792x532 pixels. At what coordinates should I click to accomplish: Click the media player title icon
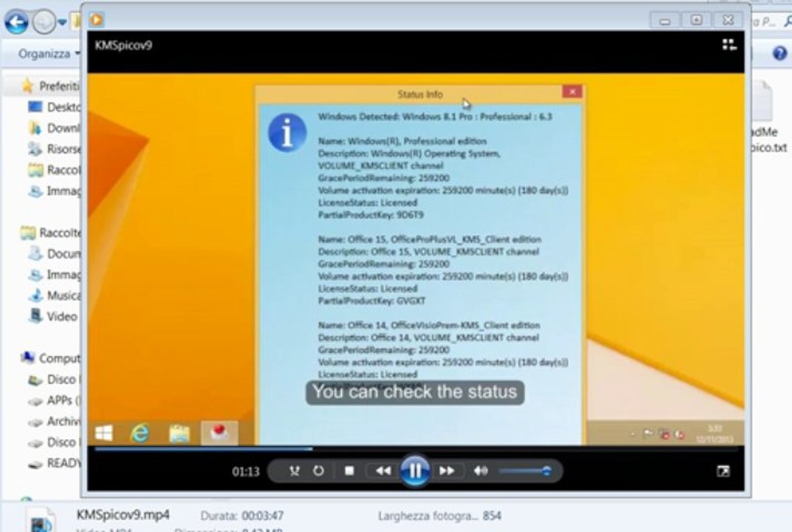[x=96, y=20]
